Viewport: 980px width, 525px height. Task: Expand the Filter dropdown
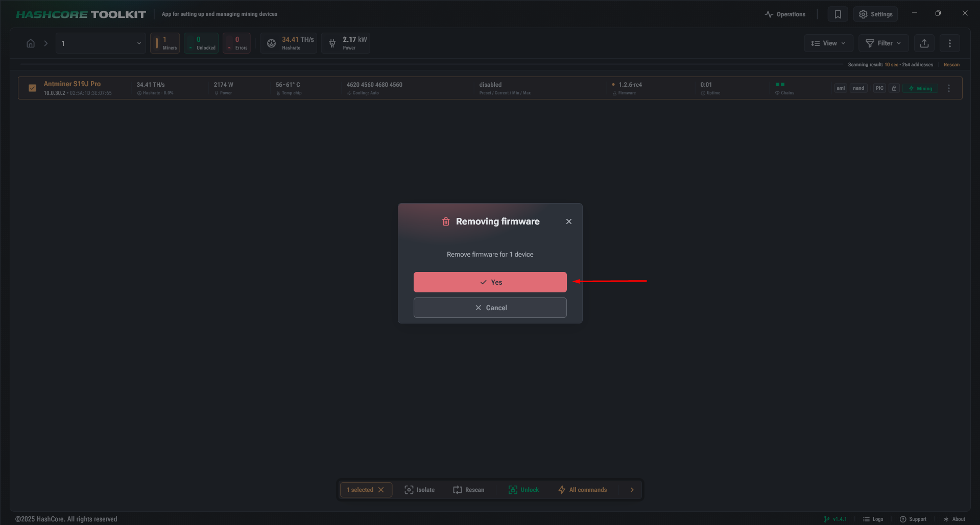(x=883, y=43)
